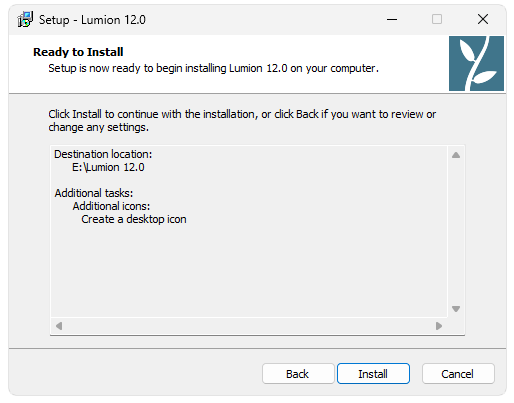Start installation with the Install button
This screenshot has height=403, width=514.
click(373, 374)
